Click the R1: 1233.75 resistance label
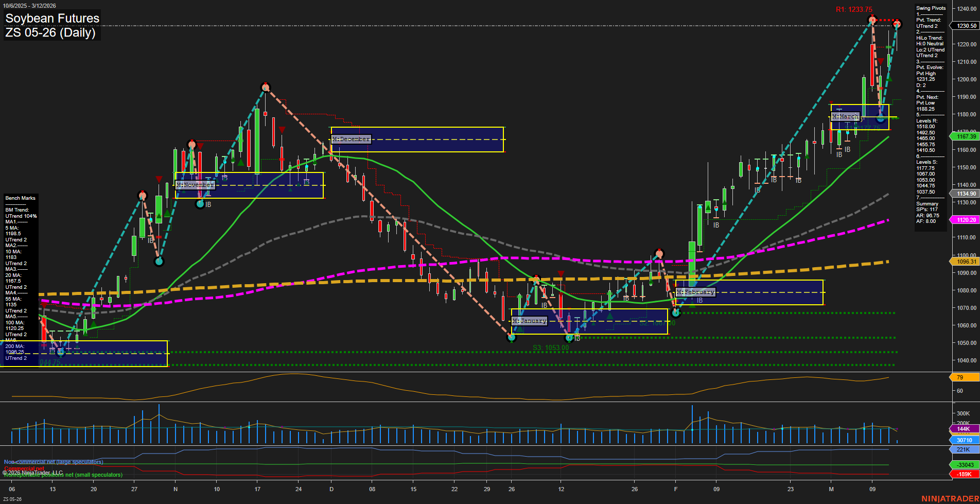 pyautogui.click(x=854, y=9)
